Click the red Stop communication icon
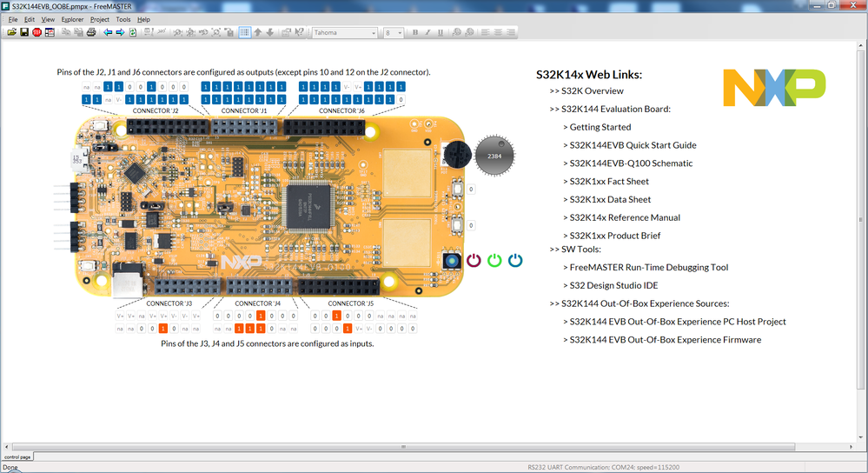Screen dimensions: 868x473 [37, 32]
